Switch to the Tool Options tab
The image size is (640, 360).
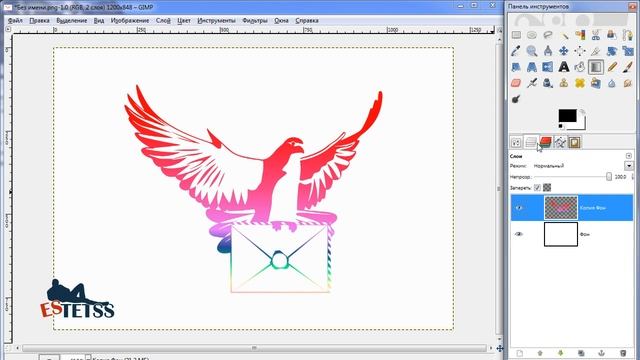pos(516,142)
